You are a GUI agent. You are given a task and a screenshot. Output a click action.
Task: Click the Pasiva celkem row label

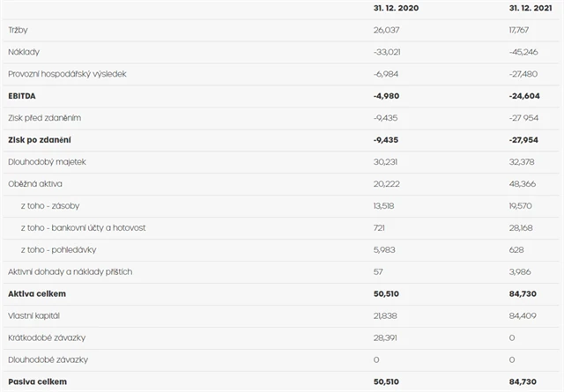click(x=37, y=381)
